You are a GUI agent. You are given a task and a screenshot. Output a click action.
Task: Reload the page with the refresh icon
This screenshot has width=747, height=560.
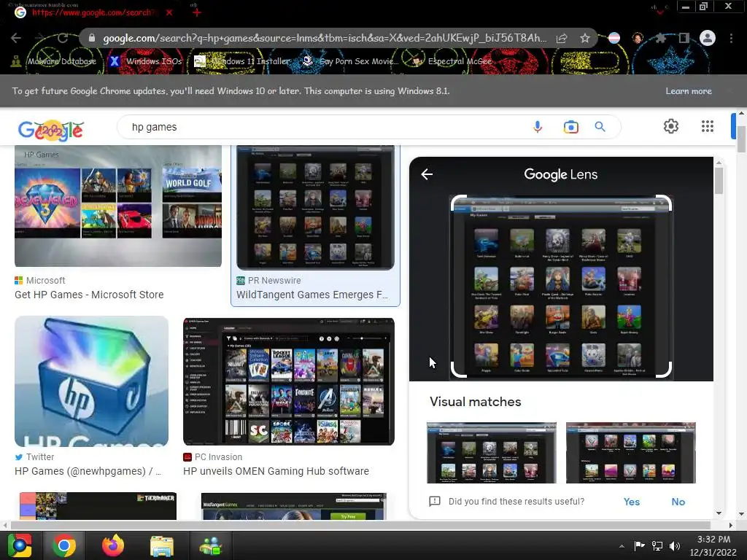[x=63, y=38]
